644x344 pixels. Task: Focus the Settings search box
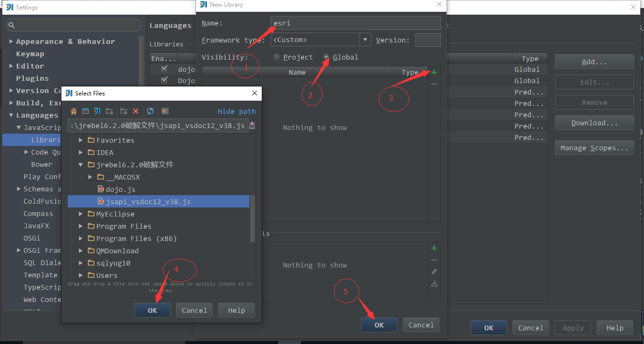point(74,25)
